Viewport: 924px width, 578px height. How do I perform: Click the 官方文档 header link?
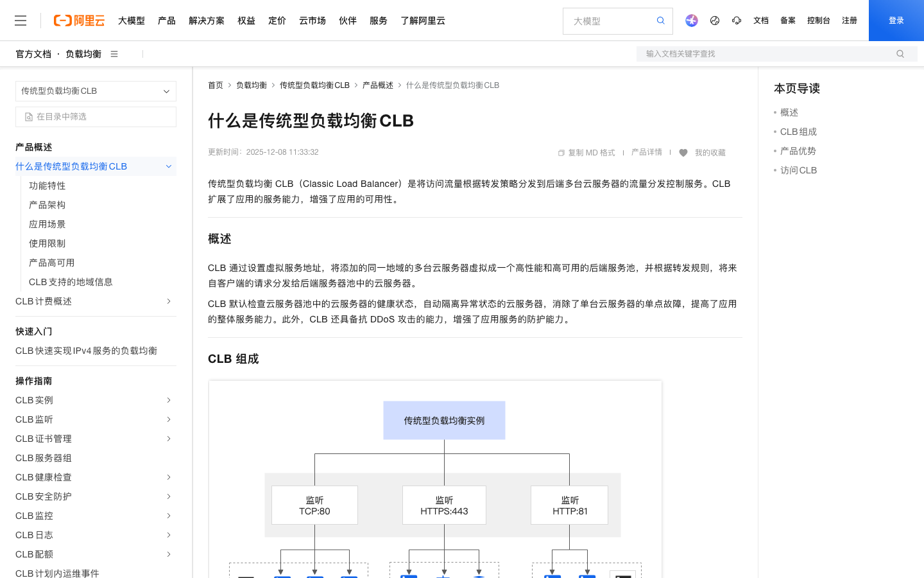33,54
